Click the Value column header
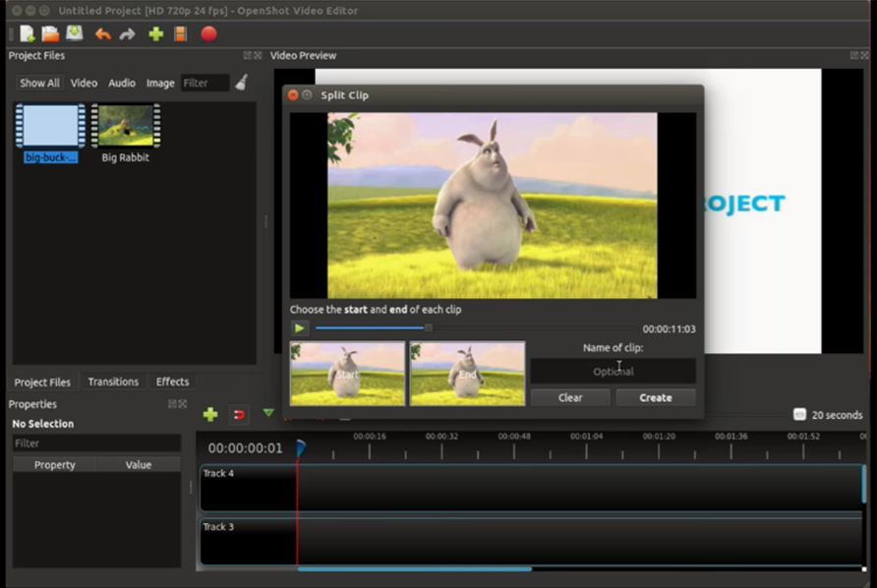 coord(139,465)
